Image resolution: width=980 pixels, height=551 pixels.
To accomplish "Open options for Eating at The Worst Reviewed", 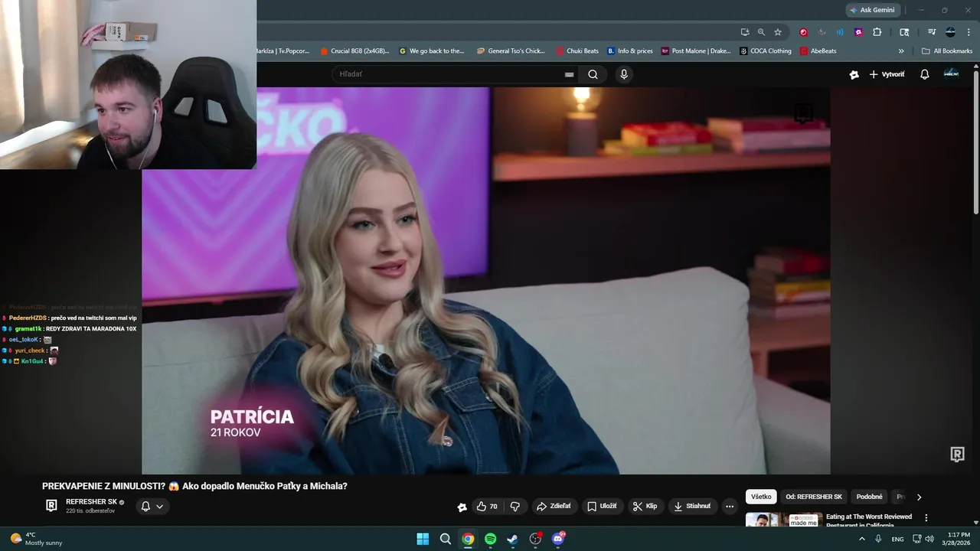I will click(x=926, y=518).
